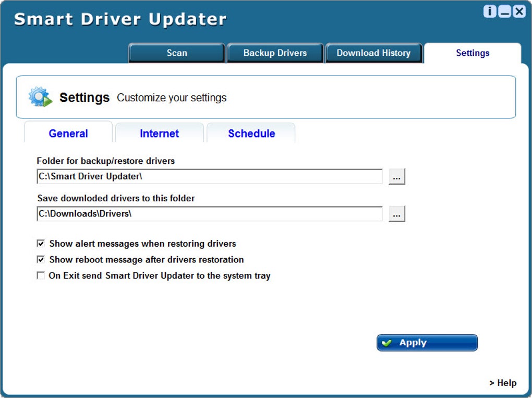Click the info icon in title bar
The image size is (532, 398).
(490, 11)
